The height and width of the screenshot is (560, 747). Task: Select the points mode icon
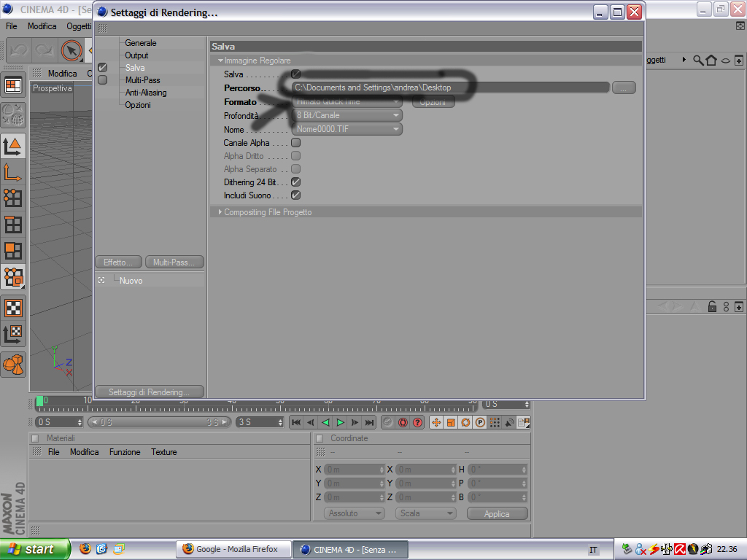[x=13, y=198]
